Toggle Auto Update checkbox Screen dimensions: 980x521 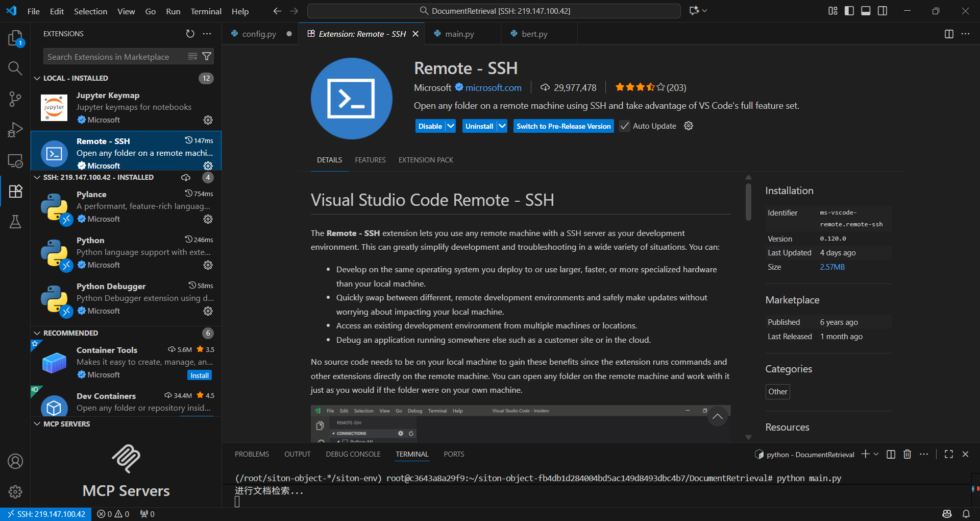point(625,126)
